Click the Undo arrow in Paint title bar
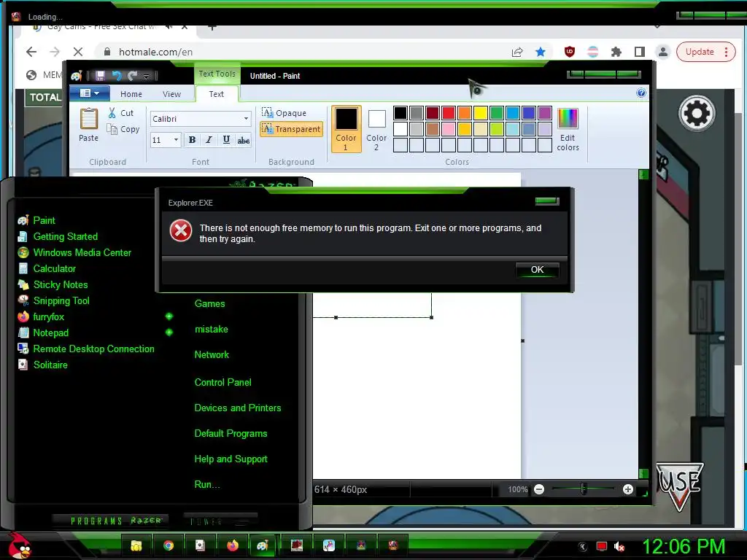 [116, 76]
